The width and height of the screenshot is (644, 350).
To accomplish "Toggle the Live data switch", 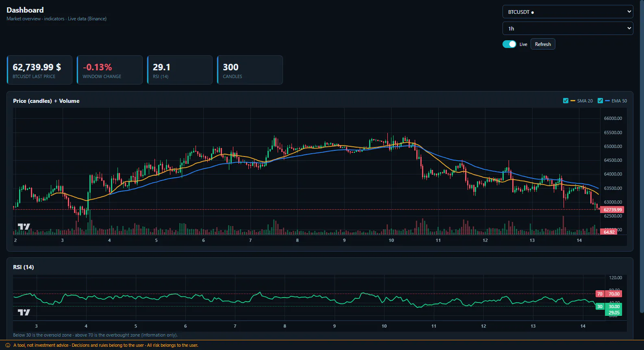I will pos(509,44).
